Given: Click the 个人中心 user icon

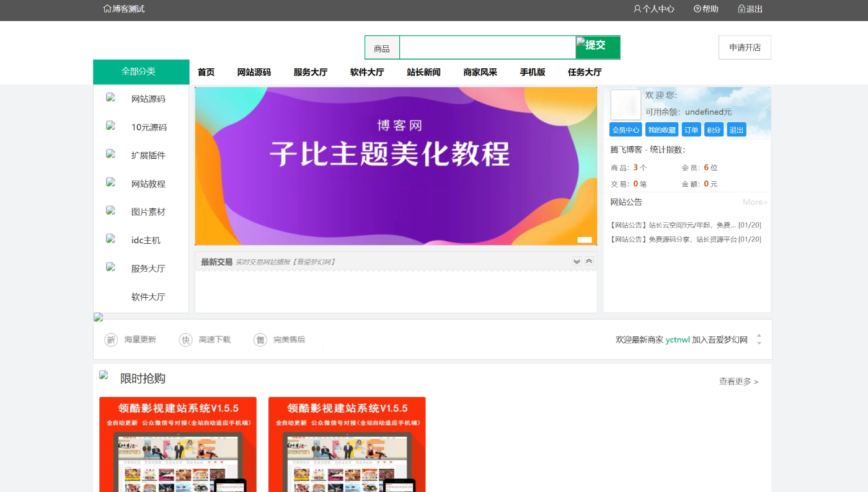Looking at the screenshot, I should click(x=637, y=9).
